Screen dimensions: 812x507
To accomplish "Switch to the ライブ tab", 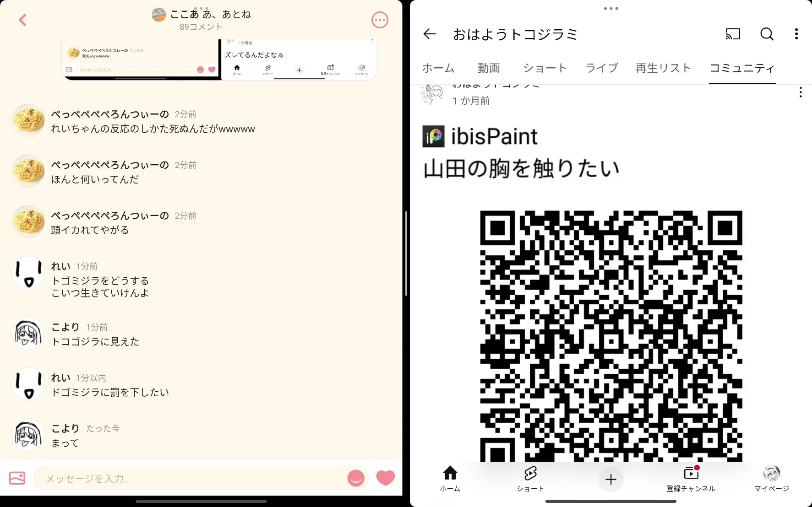I will click(601, 68).
